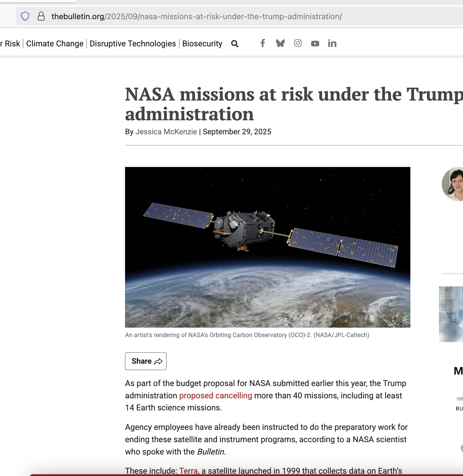Viewport: 463px width, 476px height.
Task: Open the sidebar article thumbnail image
Action: [x=451, y=314]
